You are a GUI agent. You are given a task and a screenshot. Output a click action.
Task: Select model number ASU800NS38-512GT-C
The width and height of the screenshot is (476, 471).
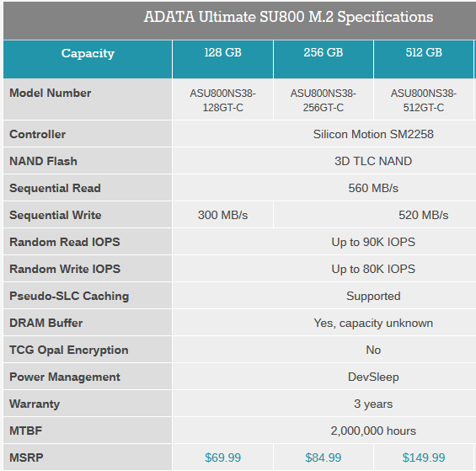click(424, 100)
